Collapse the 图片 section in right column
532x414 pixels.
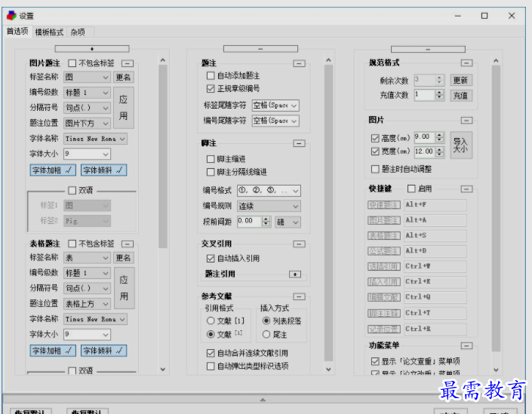(x=466, y=121)
